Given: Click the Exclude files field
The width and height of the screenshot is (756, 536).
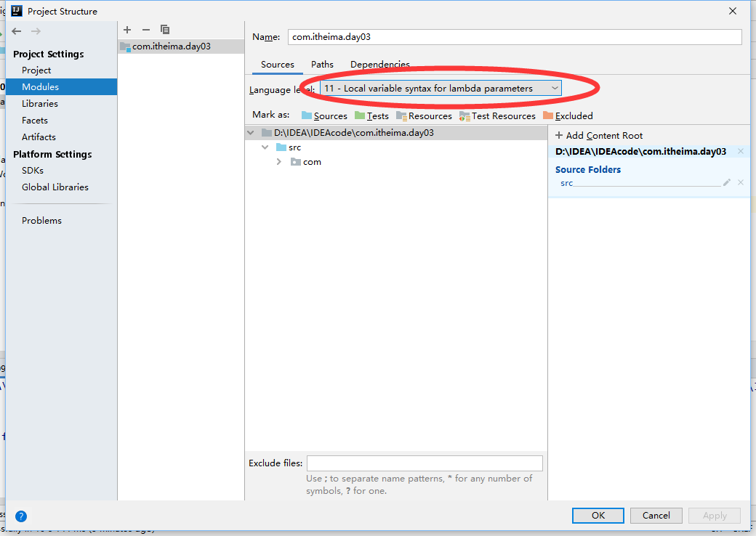Looking at the screenshot, I should 425,463.
